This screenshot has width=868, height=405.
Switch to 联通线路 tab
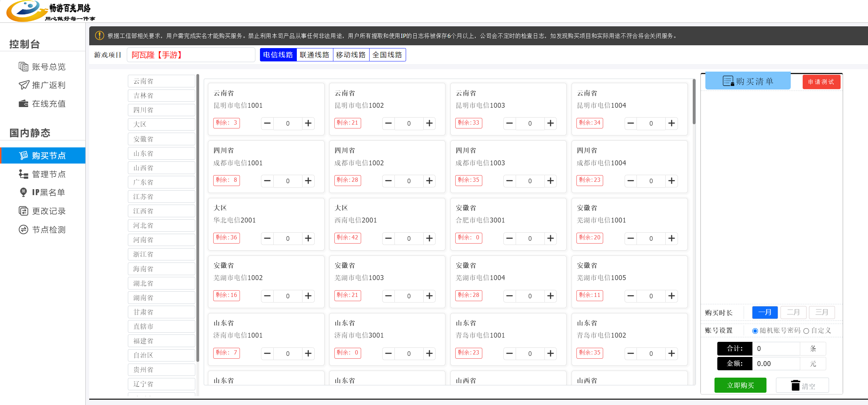314,55
